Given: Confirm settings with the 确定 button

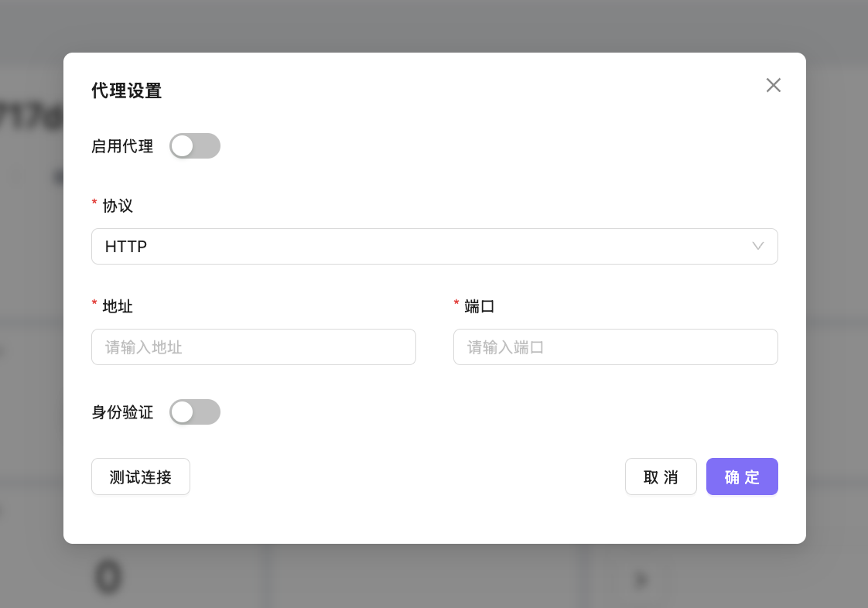Looking at the screenshot, I should pos(742,476).
